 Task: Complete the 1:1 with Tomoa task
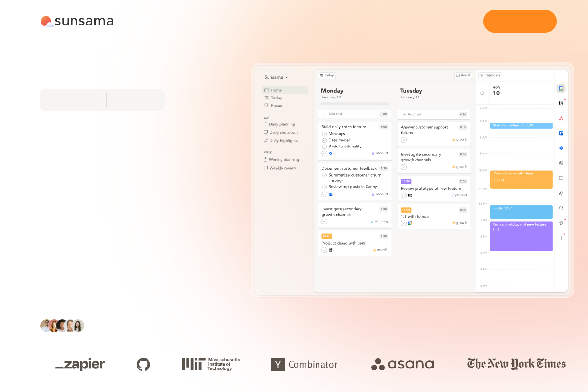coord(404,223)
